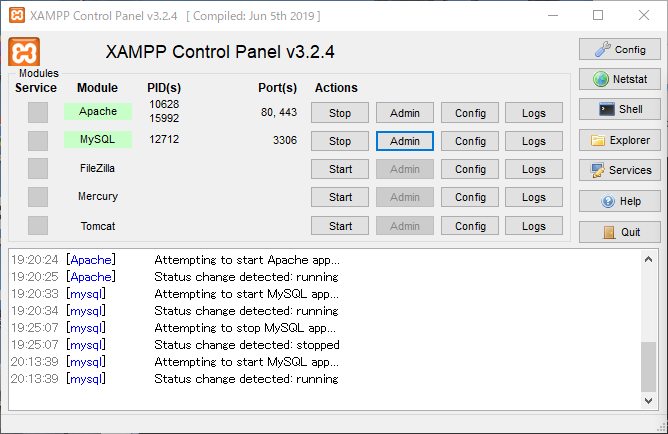Open the MySQL Config dropdown

click(470, 141)
